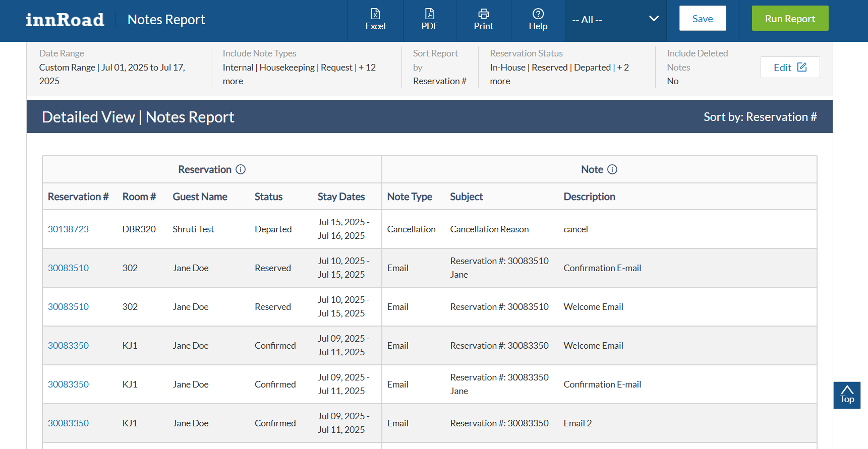868x449 pixels.
Task: Click the 'Description' column header
Action: (590, 197)
